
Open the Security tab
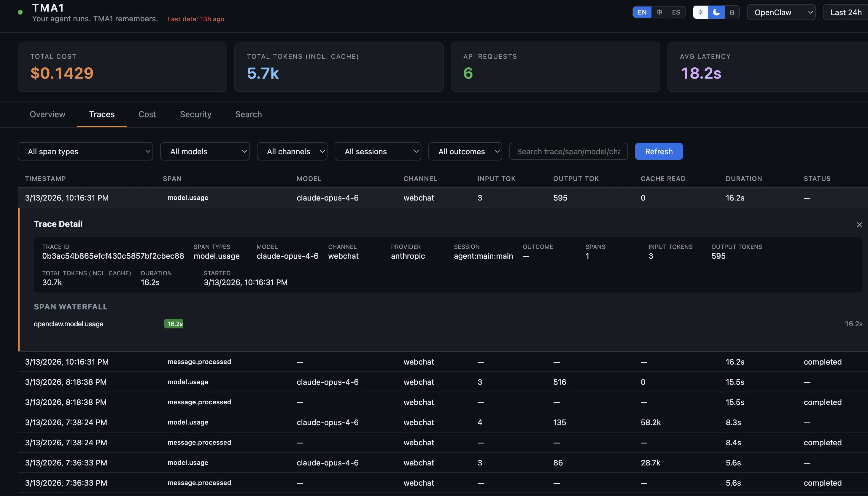[195, 115]
